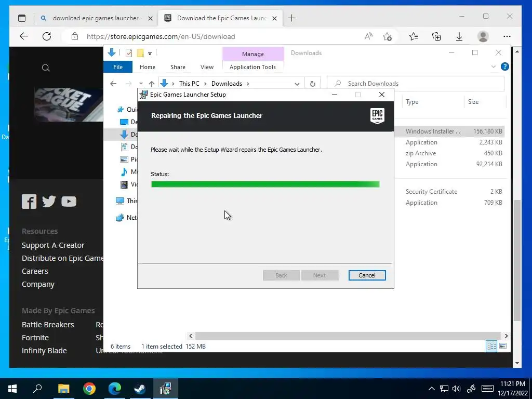Open Epic Games YouTube channel icon

click(x=69, y=202)
